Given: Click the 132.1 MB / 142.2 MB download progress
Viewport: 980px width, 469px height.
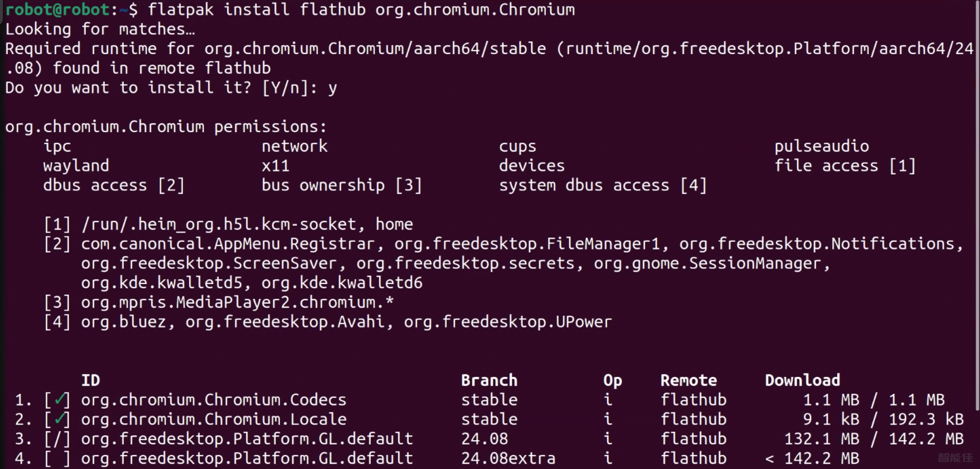Looking at the screenshot, I should point(874,438).
